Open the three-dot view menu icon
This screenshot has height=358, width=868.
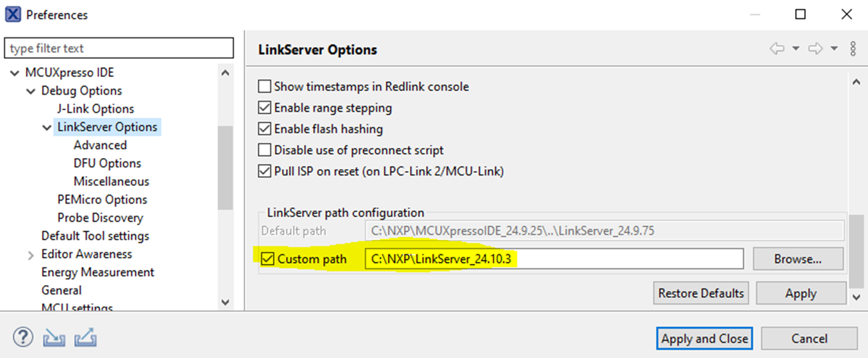[x=853, y=49]
